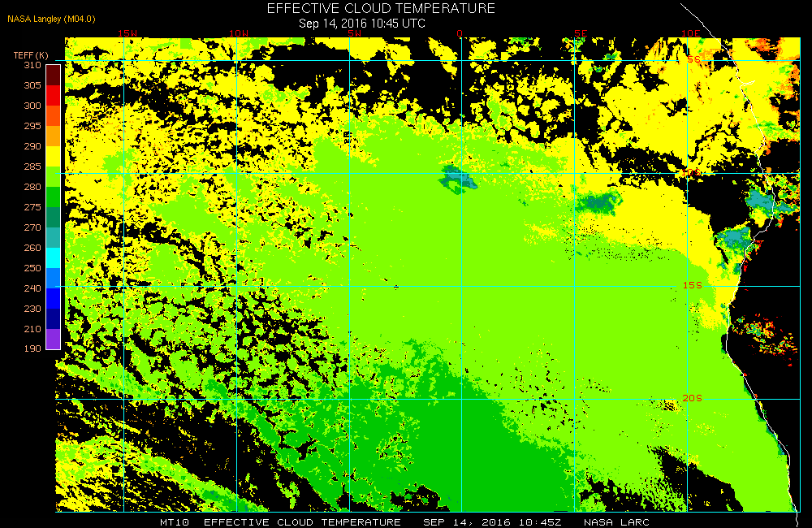Select the '280' legend value
This screenshot has height=528, width=812.
click(x=32, y=187)
